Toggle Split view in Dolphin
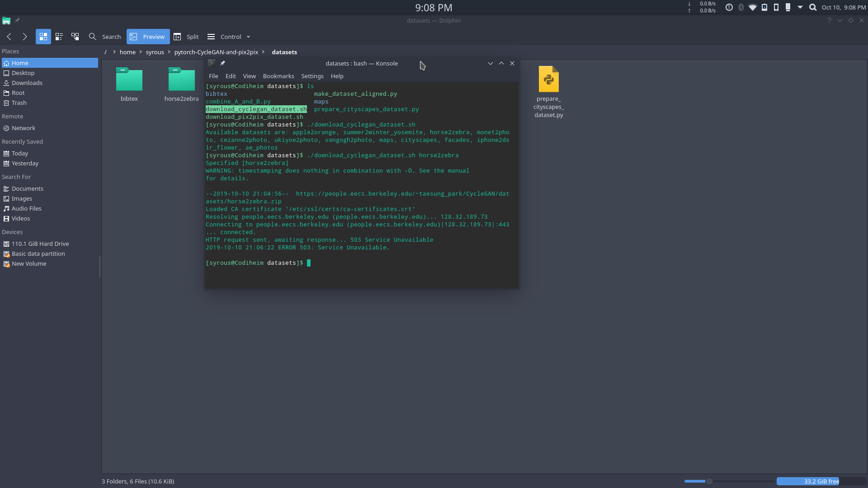Viewport: 868px width, 488px height. pos(186,37)
